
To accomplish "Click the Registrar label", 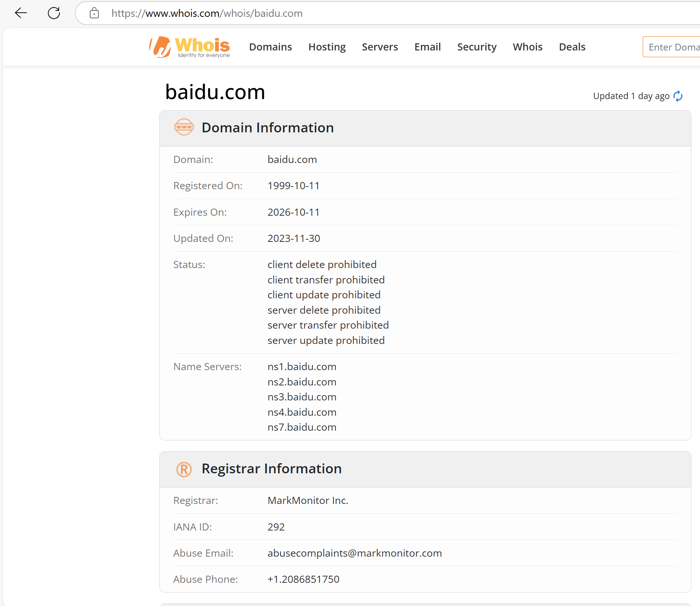I will click(196, 501).
